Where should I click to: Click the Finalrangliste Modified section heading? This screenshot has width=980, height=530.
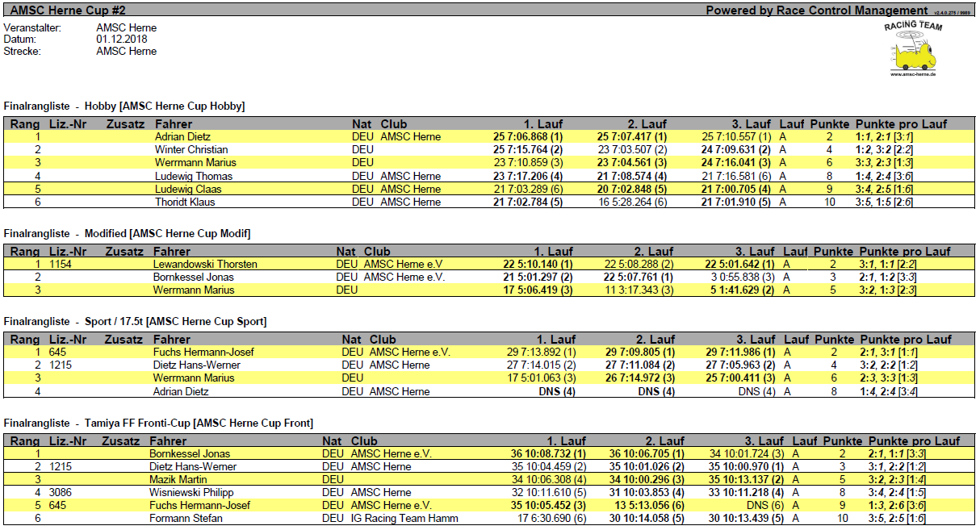coord(127,233)
